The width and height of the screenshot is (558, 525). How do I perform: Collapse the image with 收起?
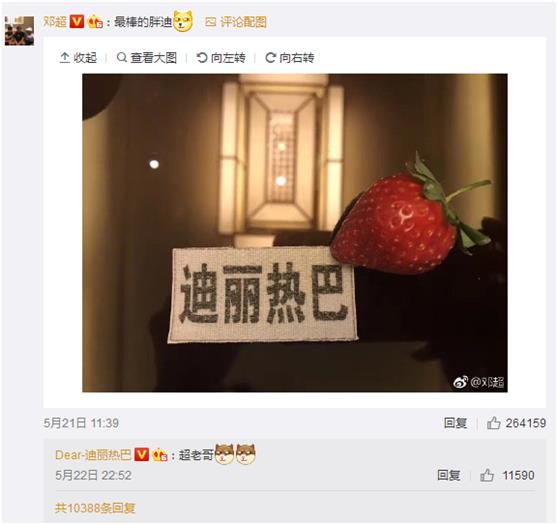[x=78, y=57]
